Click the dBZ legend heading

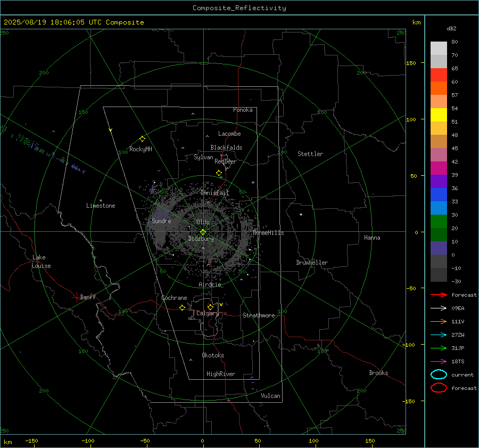pos(451,28)
